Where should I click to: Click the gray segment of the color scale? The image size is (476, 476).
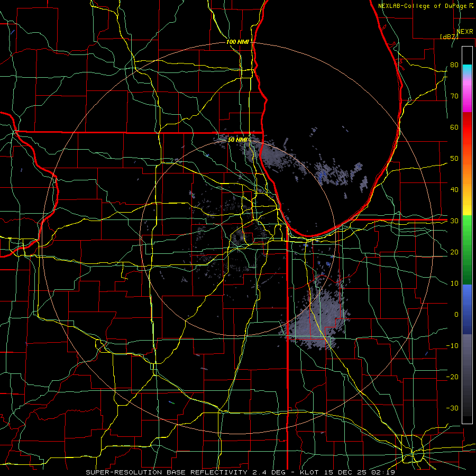click(467, 375)
